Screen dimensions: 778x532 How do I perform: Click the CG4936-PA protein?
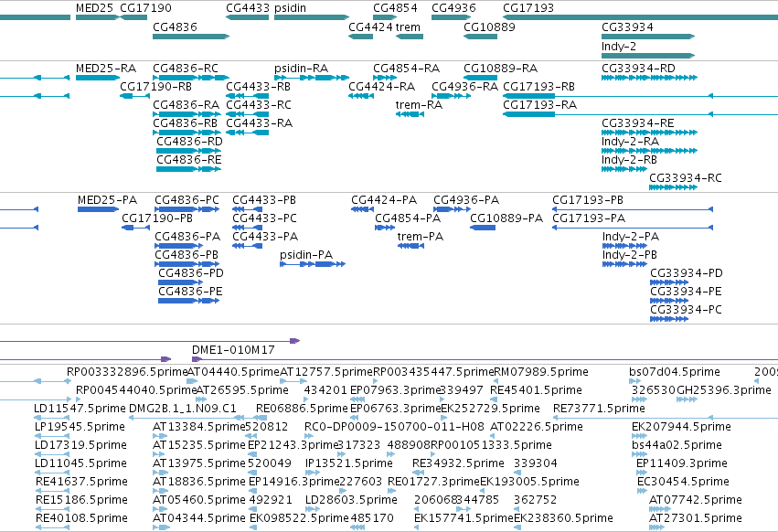click(466, 200)
